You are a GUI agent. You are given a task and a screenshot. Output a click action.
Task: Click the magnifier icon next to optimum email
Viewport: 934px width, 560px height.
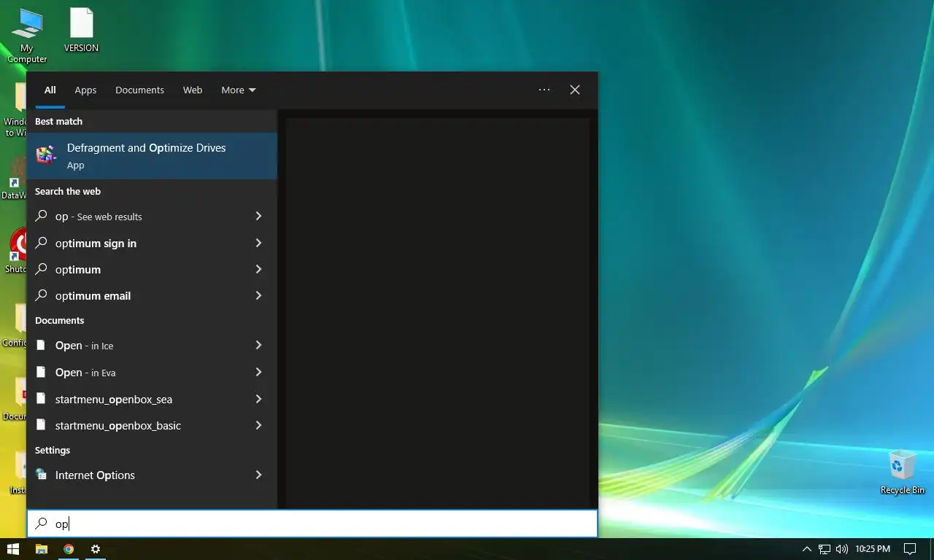(x=42, y=295)
